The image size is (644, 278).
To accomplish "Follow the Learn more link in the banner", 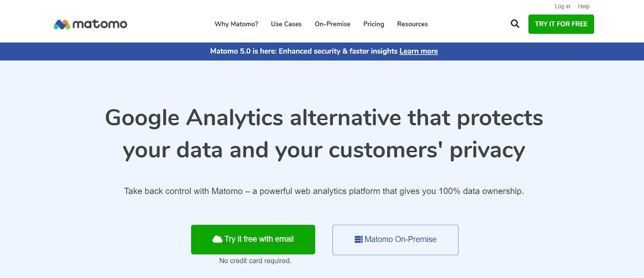I will point(419,51).
